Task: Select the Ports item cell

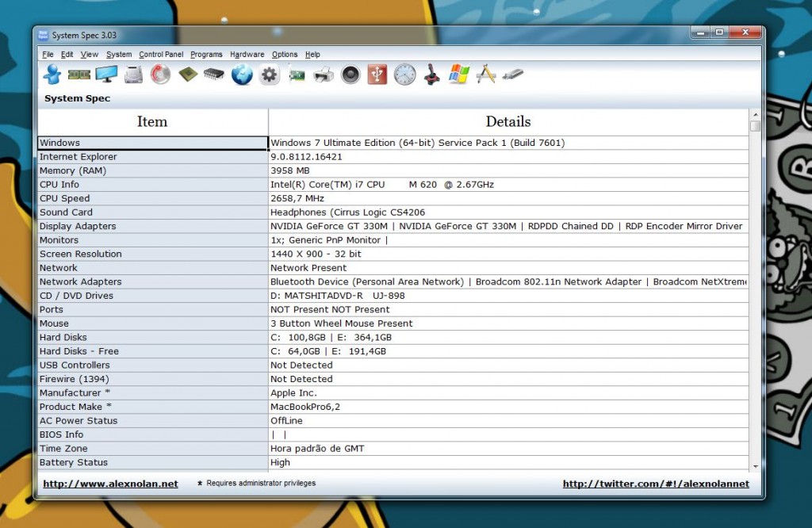Action: tap(152, 309)
